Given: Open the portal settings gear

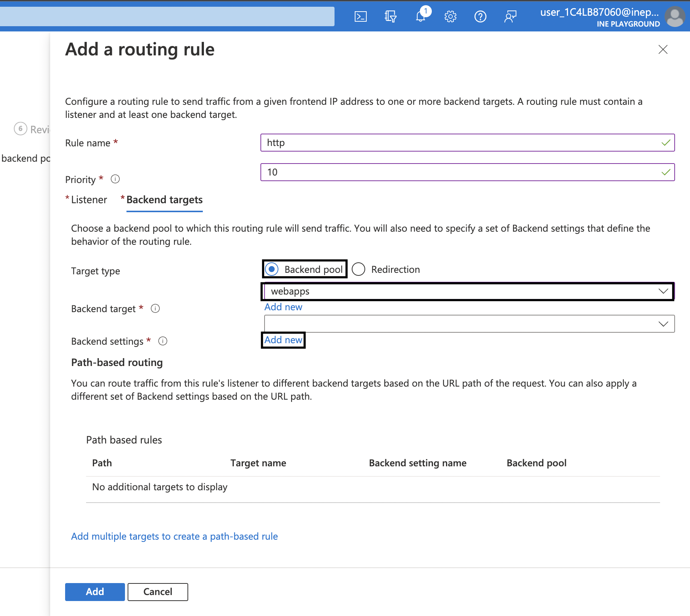Looking at the screenshot, I should [x=451, y=16].
